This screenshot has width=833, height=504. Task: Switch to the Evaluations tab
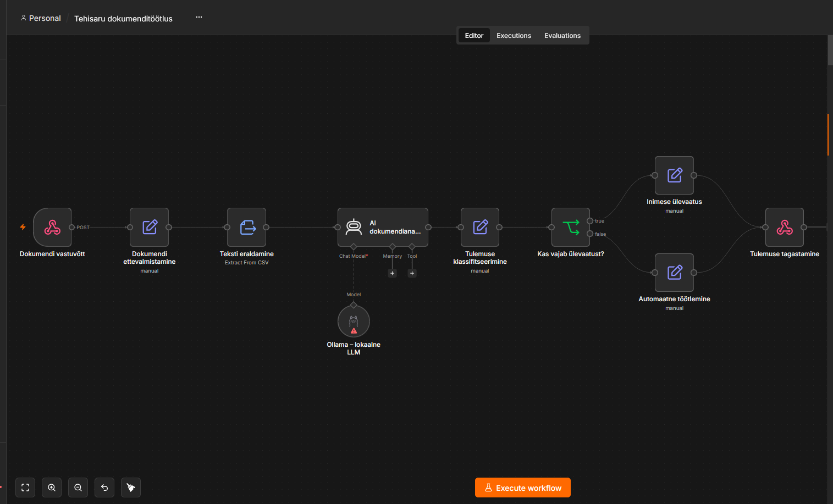point(562,36)
